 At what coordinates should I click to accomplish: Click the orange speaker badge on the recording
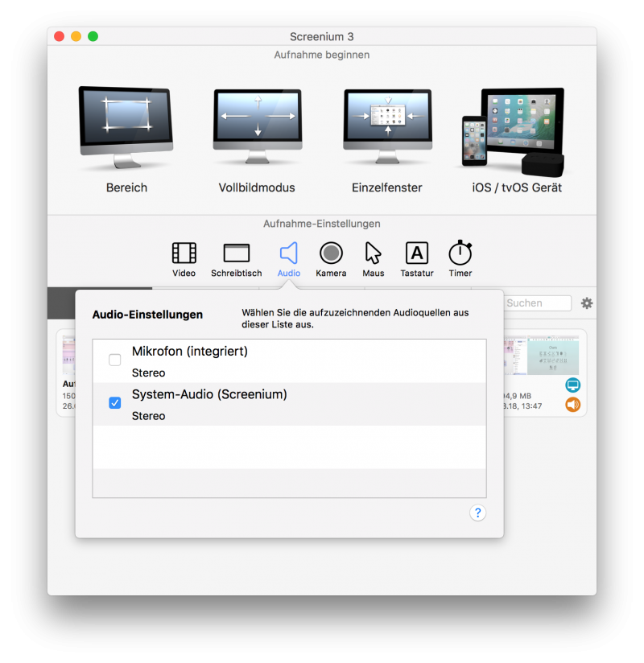pos(572,405)
